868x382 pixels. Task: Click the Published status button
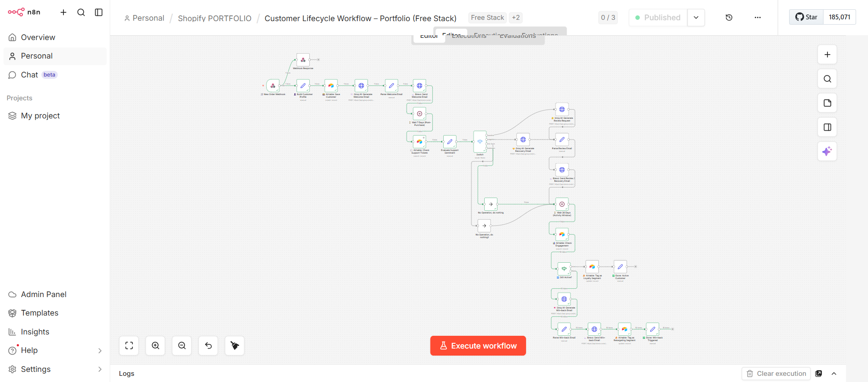pyautogui.click(x=658, y=18)
